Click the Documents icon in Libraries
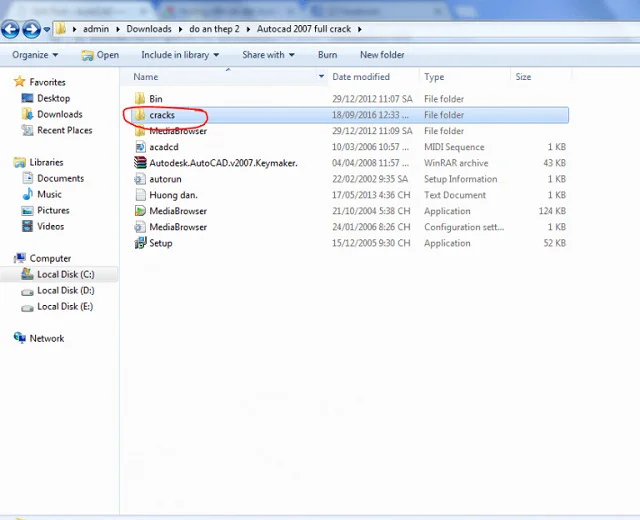640x520 pixels. [x=27, y=178]
